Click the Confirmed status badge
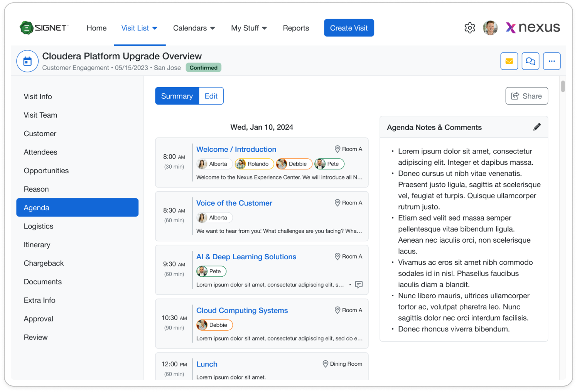This screenshot has width=577, height=392. (x=203, y=68)
